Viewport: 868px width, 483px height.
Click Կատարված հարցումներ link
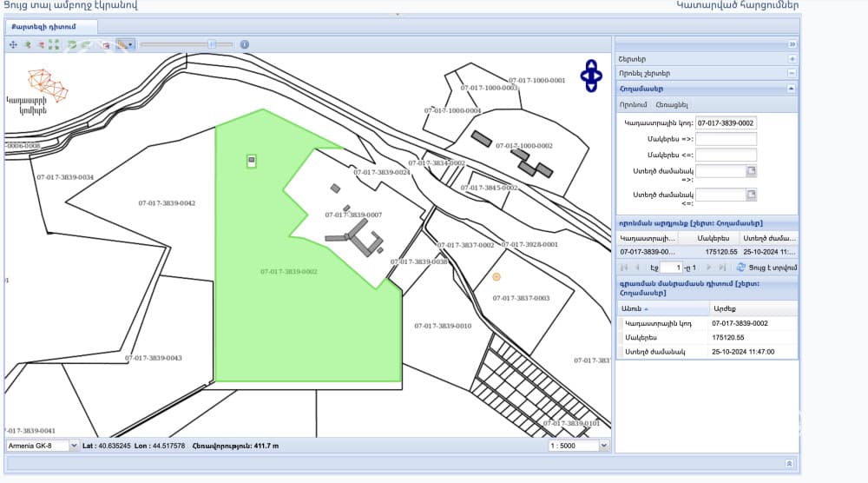[737, 5]
